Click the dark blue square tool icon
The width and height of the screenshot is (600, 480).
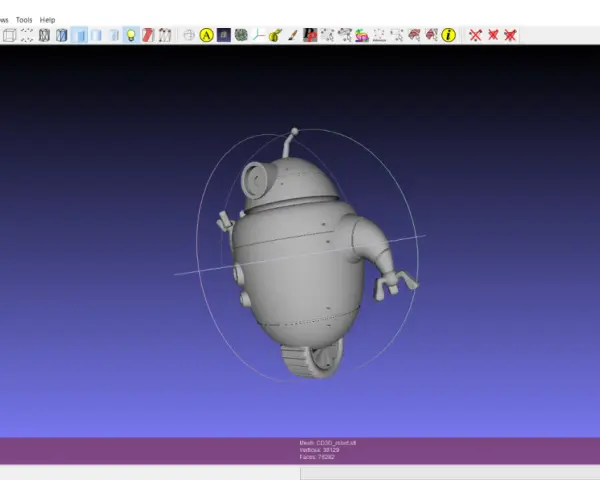click(223, 35)
